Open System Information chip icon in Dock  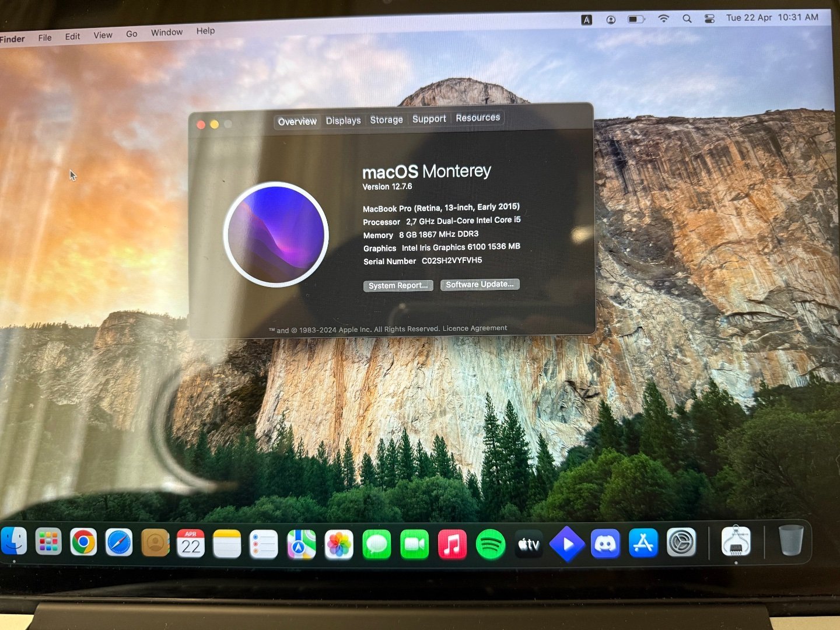tap(736, 541)
